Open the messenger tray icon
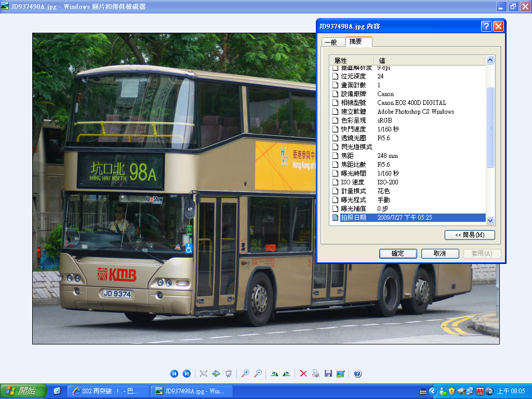Viewport: 532px width, 399px height. (x=443, y=392)
